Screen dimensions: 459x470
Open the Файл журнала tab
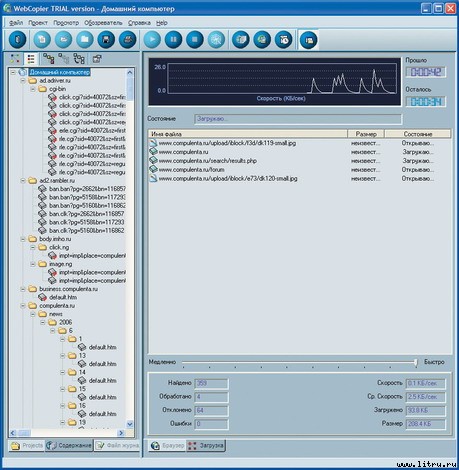pos(117,445)
